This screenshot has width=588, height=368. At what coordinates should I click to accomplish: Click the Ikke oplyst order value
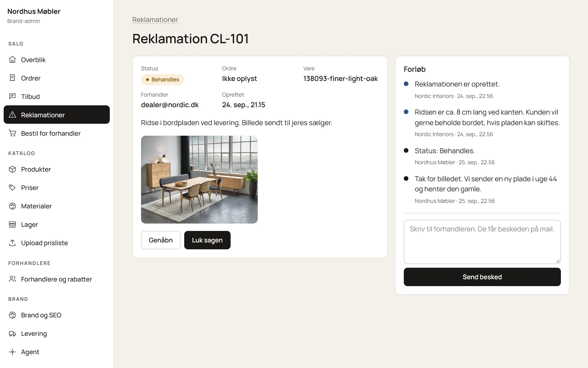pyautogui.click(x=239, y=79)
